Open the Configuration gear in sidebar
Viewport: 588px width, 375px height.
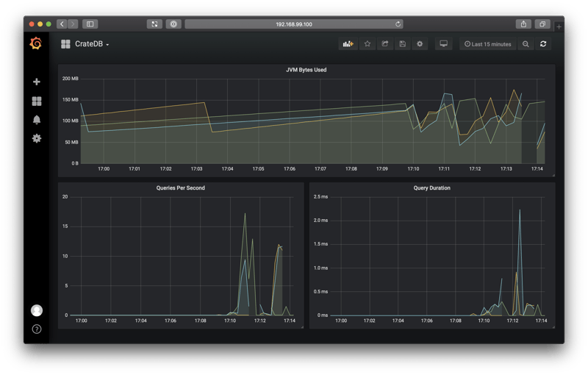[x=36, y=138]
